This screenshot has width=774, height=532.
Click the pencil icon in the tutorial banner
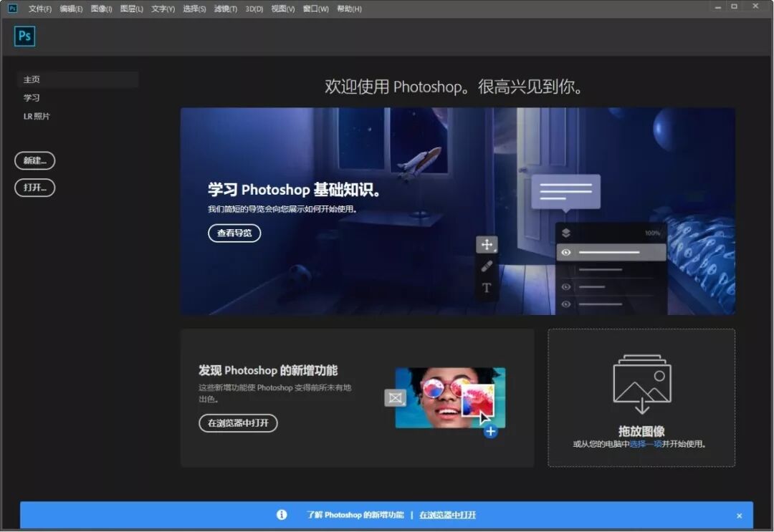(487, 266)
